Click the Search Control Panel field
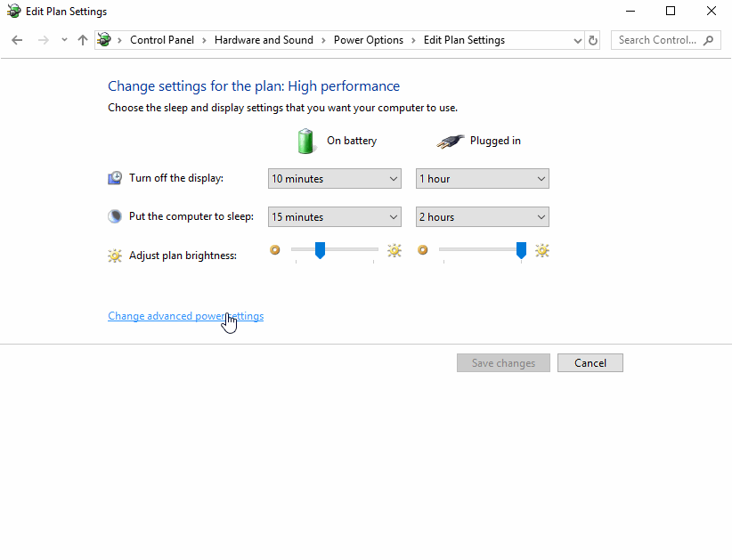 (x=657, y=40)
